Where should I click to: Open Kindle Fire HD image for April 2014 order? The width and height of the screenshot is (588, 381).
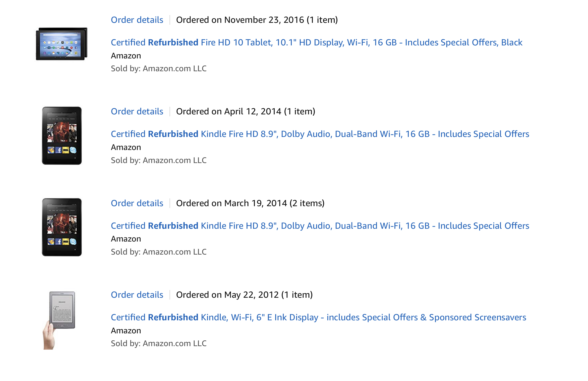(x=62, y=136)
